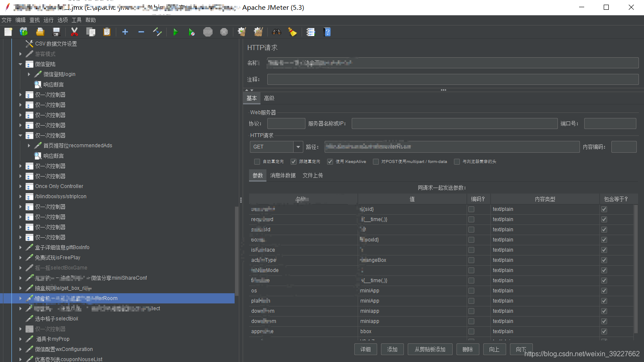Uncheck 包含等于 checkbox in ${sid} row

tap(604, 209)
